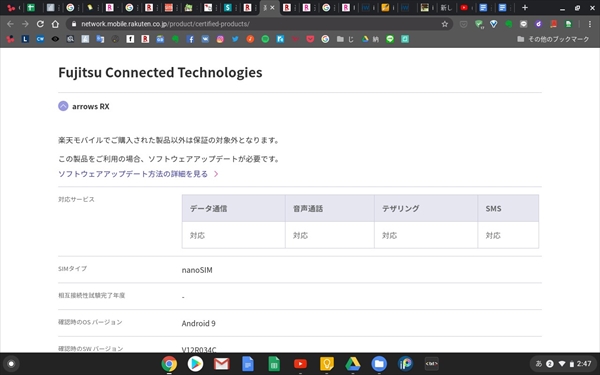The width and height of the screenshot is (600, 375).
Task: Close the active browser tab
Action: click(x=272, y=8)
